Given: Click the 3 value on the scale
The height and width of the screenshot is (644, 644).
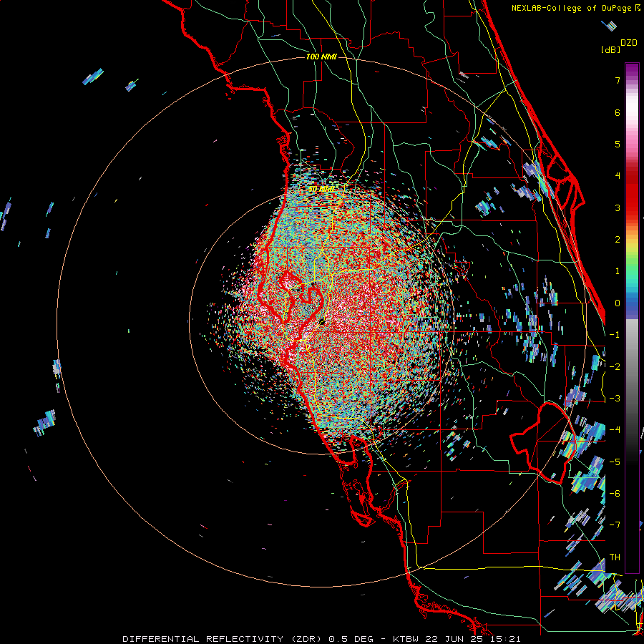Looking at the screenshot, I should (618, 208).
